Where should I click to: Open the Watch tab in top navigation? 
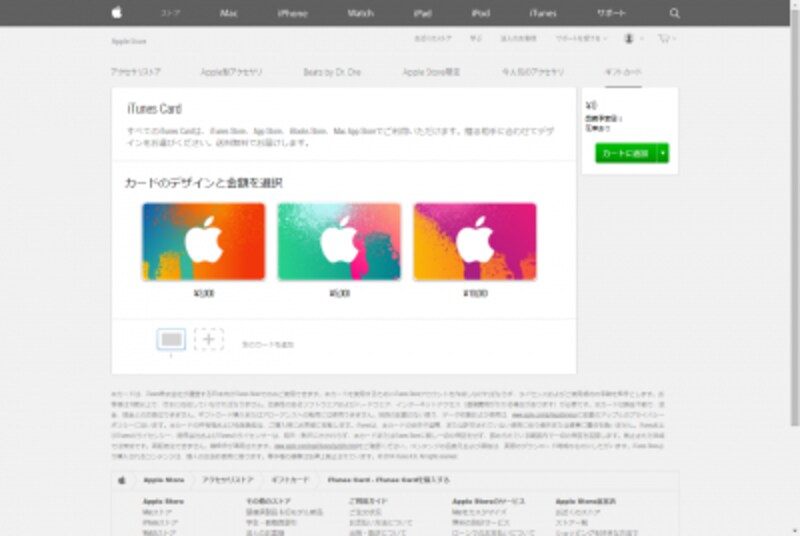(361, 13)
